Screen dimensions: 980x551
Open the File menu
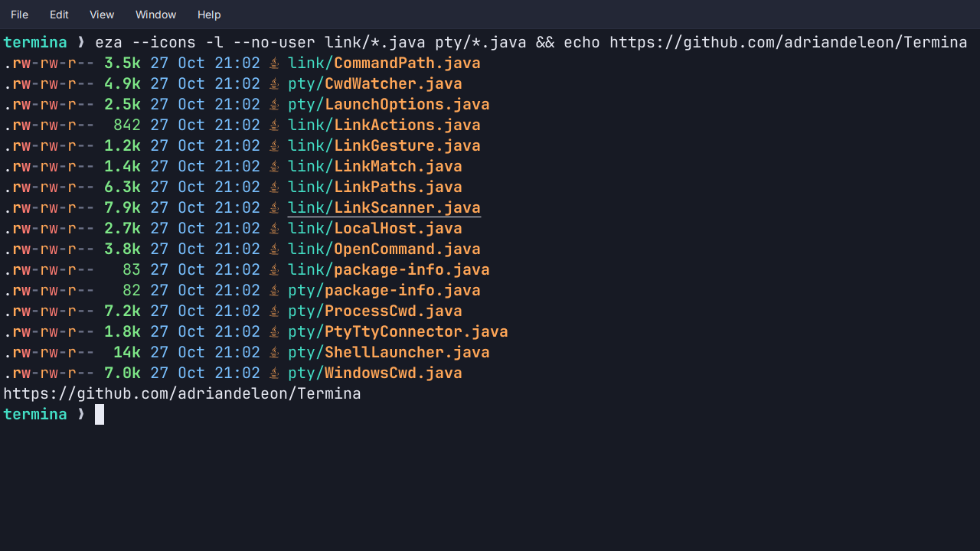tap(19, 15)
